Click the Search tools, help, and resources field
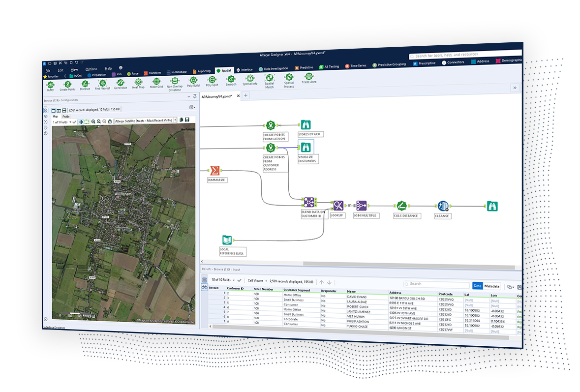The height and width of the screenshot is (392, 580). [465, 55]
